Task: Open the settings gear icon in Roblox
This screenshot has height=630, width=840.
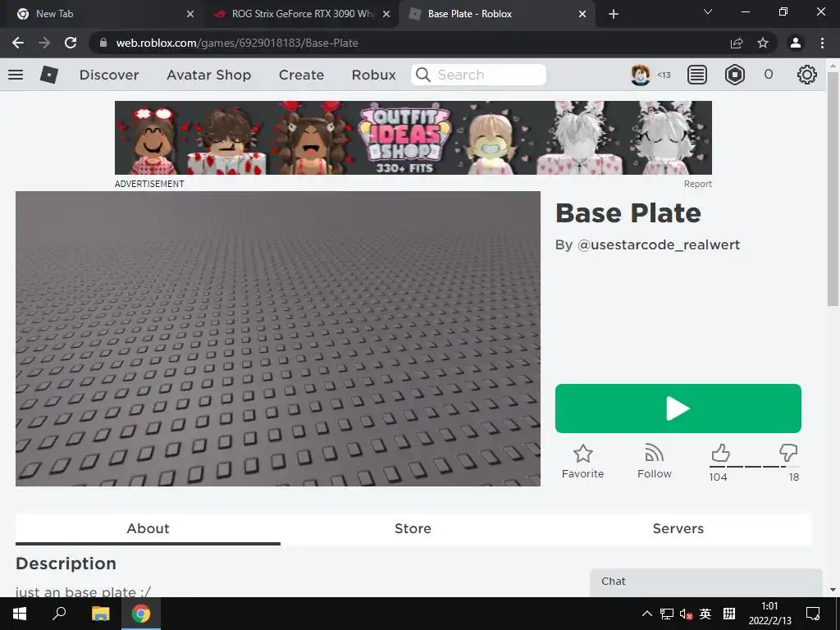Action: coord(807,75)
